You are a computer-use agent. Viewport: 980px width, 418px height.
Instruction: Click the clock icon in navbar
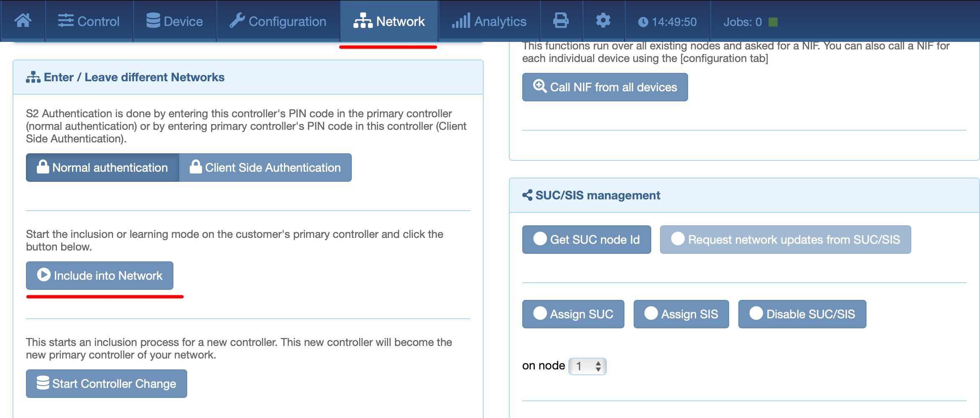tap(643, 22)
